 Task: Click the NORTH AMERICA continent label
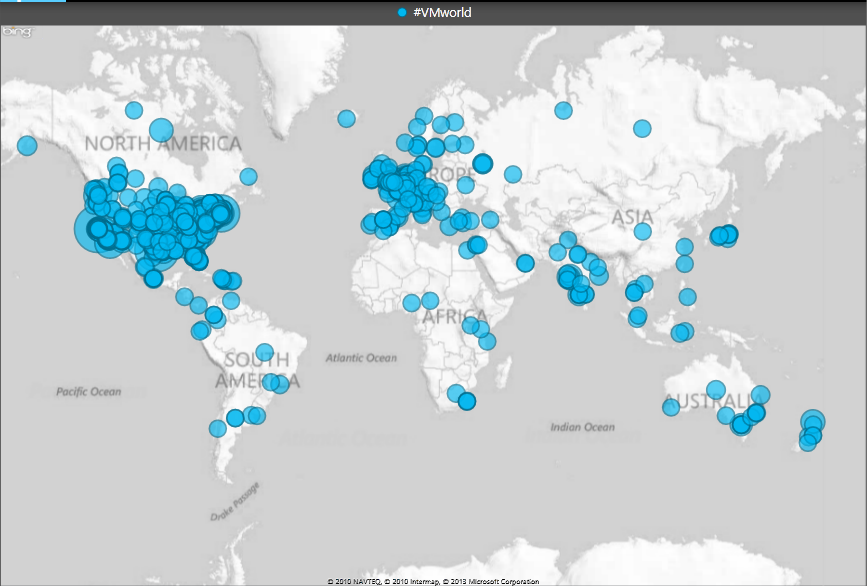pos(162,144)
